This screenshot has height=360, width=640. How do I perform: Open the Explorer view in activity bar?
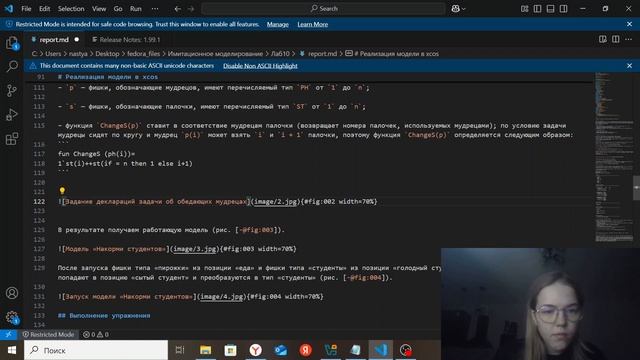tap(12, 42)
